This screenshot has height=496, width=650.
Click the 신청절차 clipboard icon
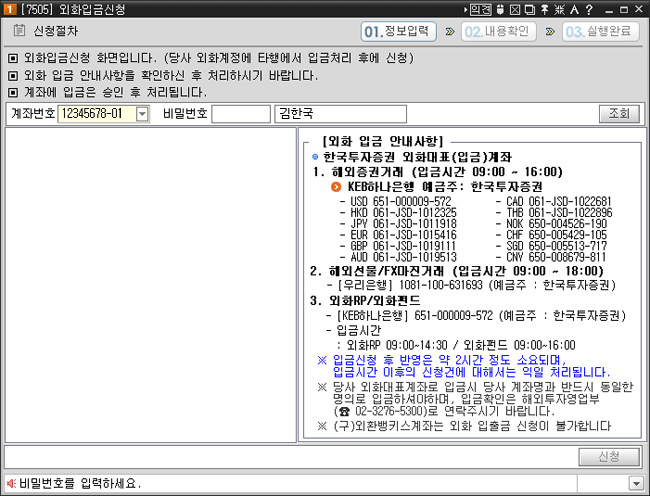click(x=19, y=30)
